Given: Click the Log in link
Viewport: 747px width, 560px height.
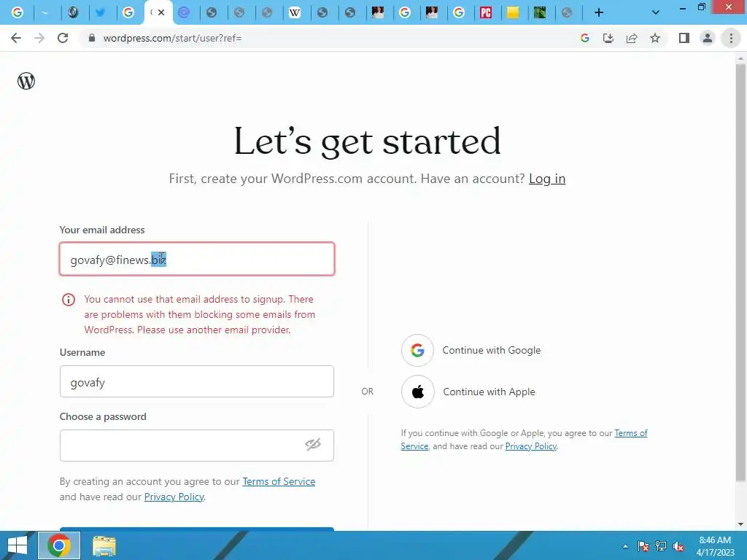Looking at the screenshot, I should [547, 179].
